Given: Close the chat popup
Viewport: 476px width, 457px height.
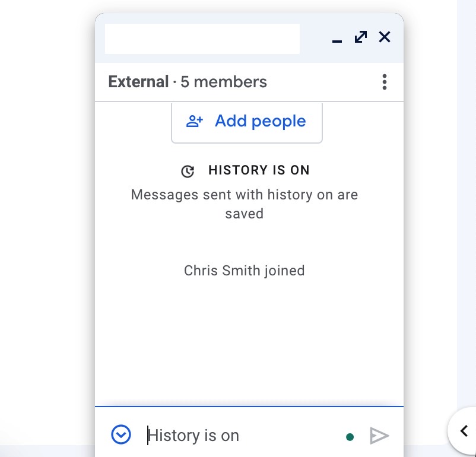Looking at the screenshot, I should click(x=385, y=37).
